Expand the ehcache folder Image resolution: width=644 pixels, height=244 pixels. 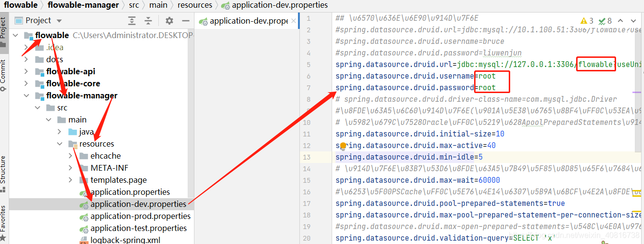71,156
